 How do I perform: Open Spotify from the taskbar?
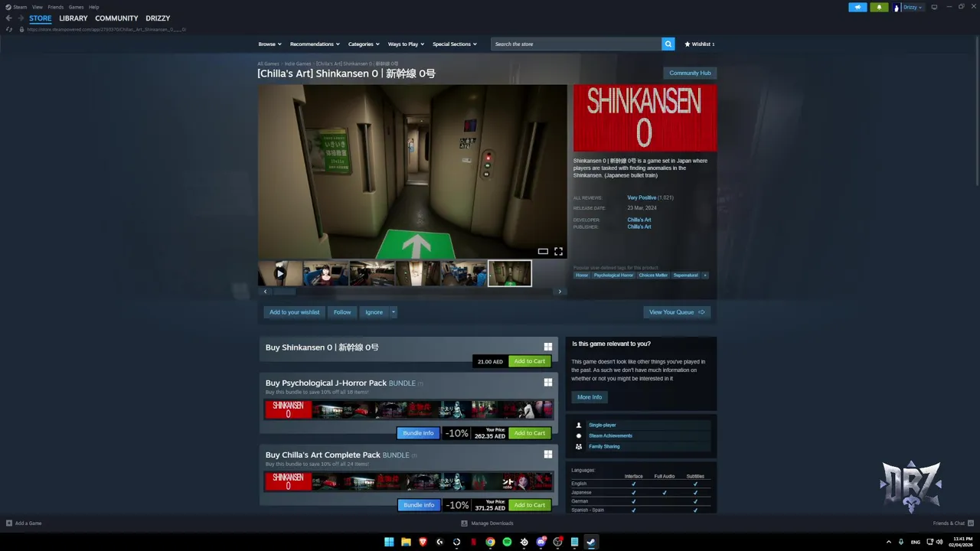click(x=507, y=542)
